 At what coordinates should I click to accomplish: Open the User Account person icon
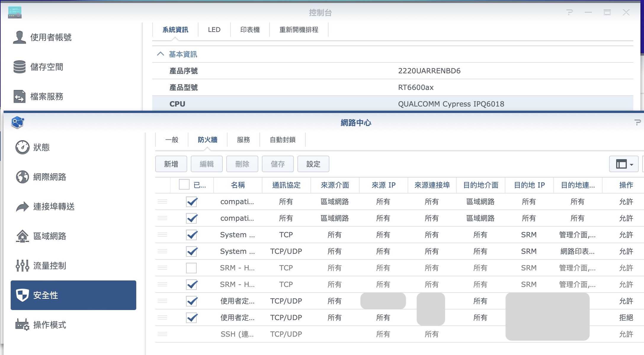(x=20, y=37)
